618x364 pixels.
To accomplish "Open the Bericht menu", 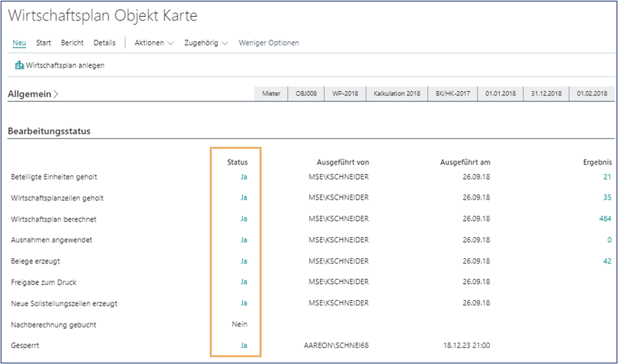I will click(72, 43).
